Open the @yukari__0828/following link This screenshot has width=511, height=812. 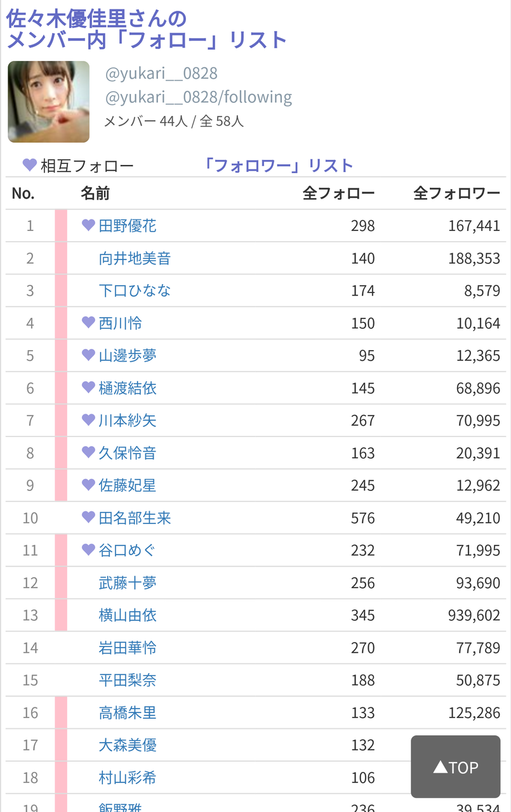(199, 97)
